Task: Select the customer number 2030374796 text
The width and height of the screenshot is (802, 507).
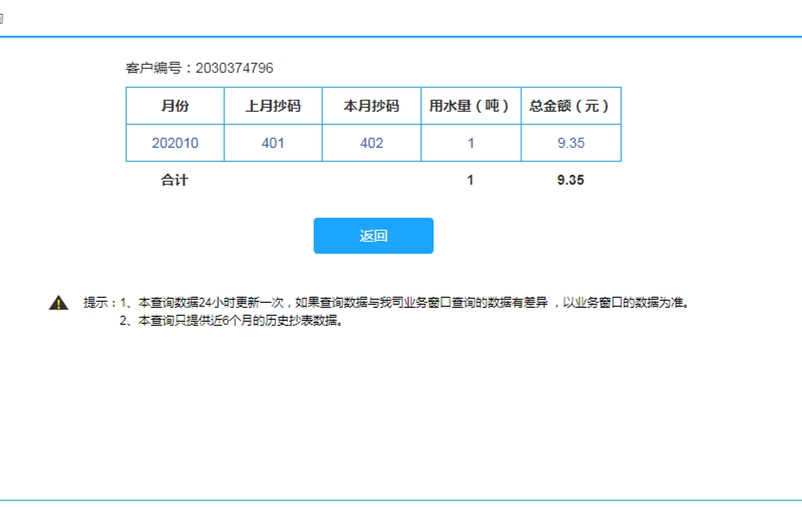Action: point(234,68)
